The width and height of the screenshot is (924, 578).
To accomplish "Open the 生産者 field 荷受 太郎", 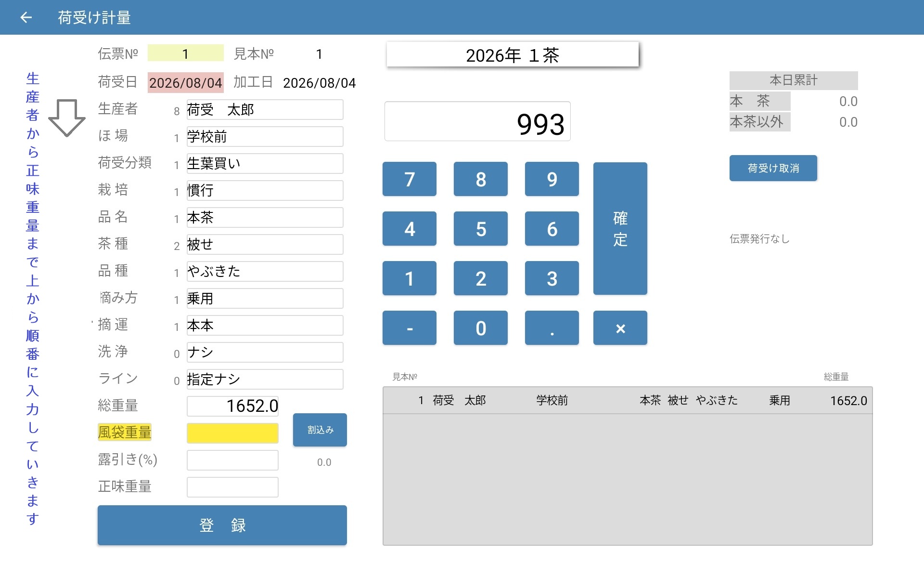I will [265, 110].
